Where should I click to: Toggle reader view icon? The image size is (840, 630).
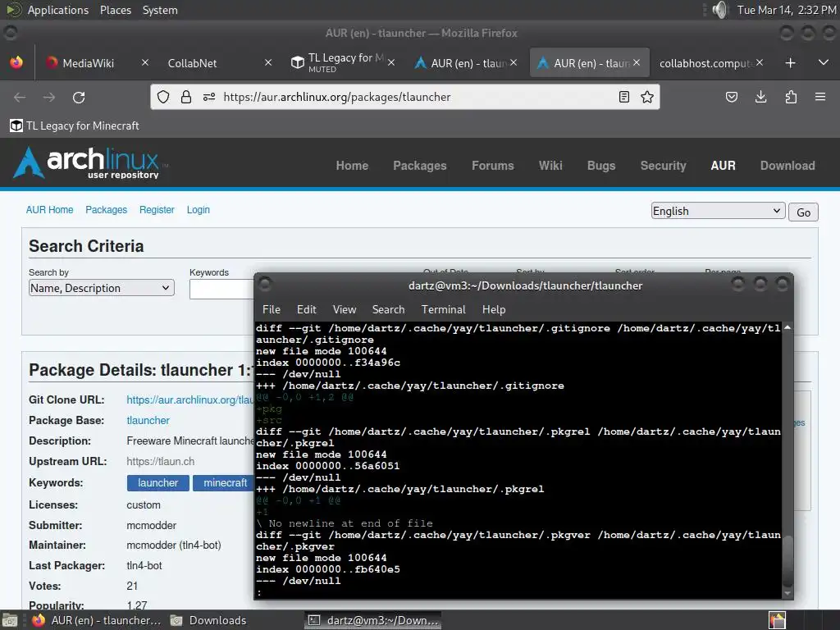point(624,97)
